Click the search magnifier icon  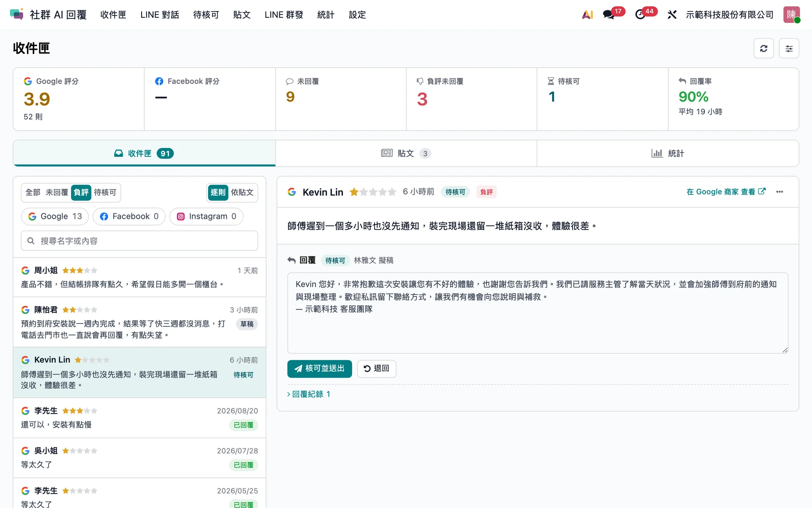[31, 241]
